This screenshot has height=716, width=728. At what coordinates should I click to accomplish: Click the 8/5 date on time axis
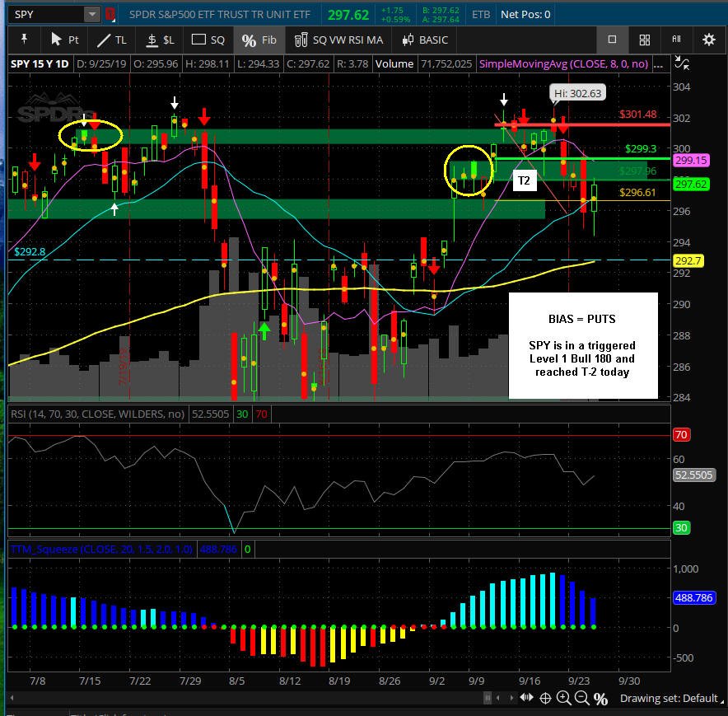[236, 681]
